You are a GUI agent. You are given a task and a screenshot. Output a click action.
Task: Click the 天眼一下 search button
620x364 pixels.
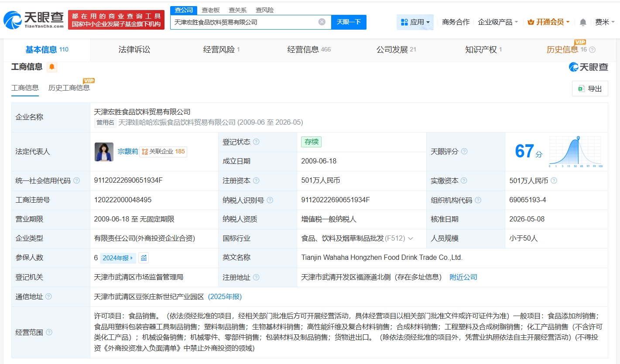pos(349,22)
